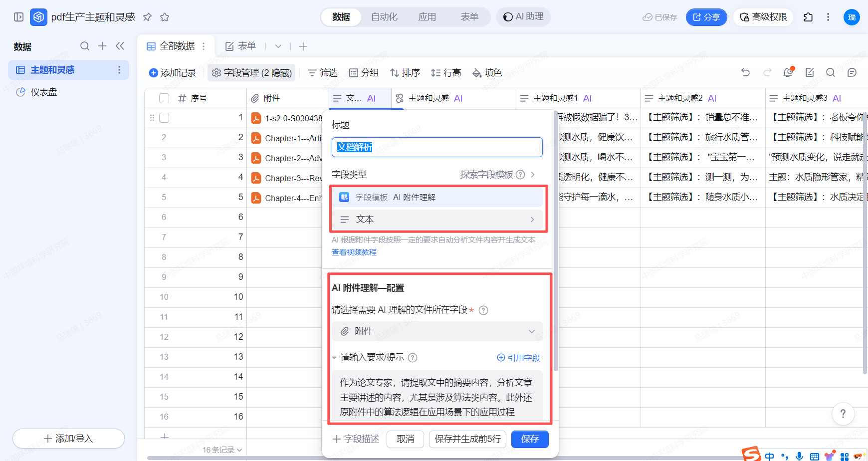Open the extensions puzzle icon

click(808, 17)
